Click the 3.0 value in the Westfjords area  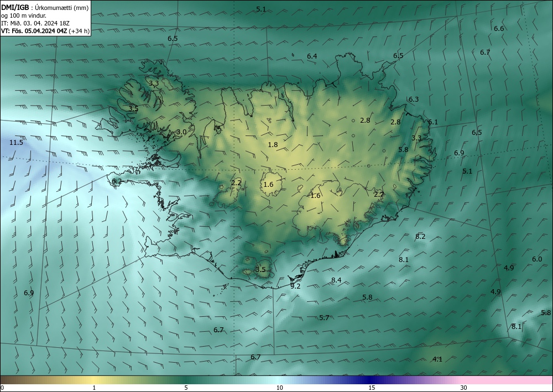(181, 132)
